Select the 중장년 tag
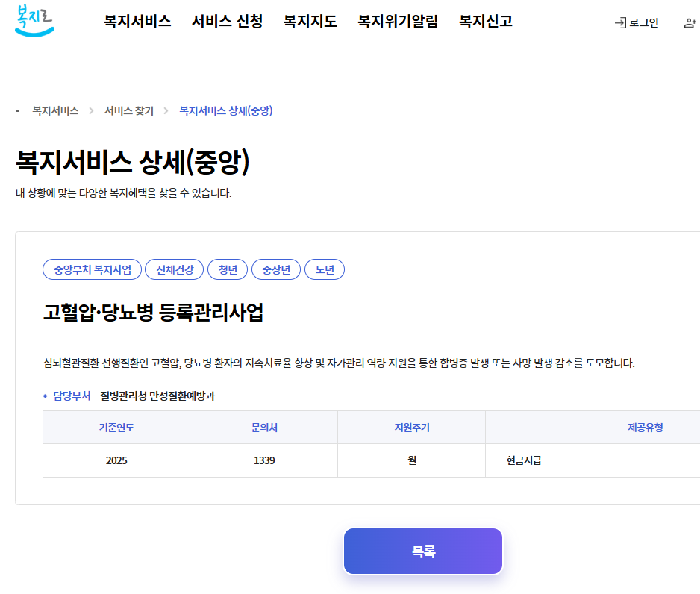Image resolution: width=700 pixels, height=594 pixels. [x=276, y=269]
